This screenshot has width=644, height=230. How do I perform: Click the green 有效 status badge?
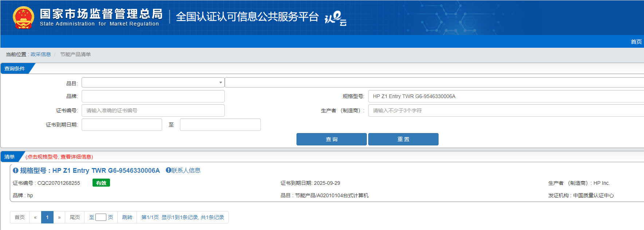tap(101, 183)
